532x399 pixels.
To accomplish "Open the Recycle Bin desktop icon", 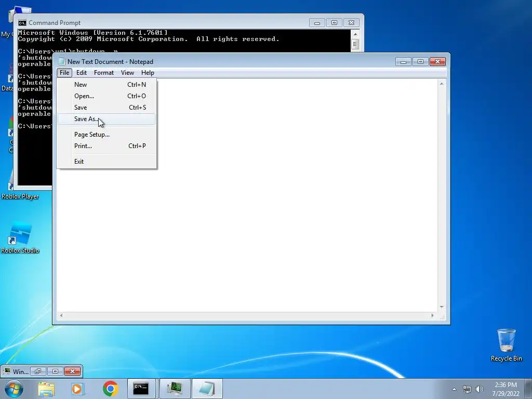I will click(506, 345).
